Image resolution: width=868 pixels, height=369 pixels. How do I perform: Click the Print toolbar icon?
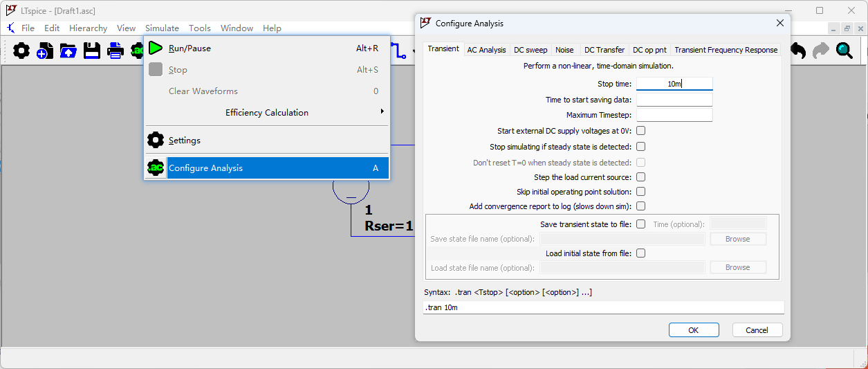pyautogui.click(x=116, y=51)
